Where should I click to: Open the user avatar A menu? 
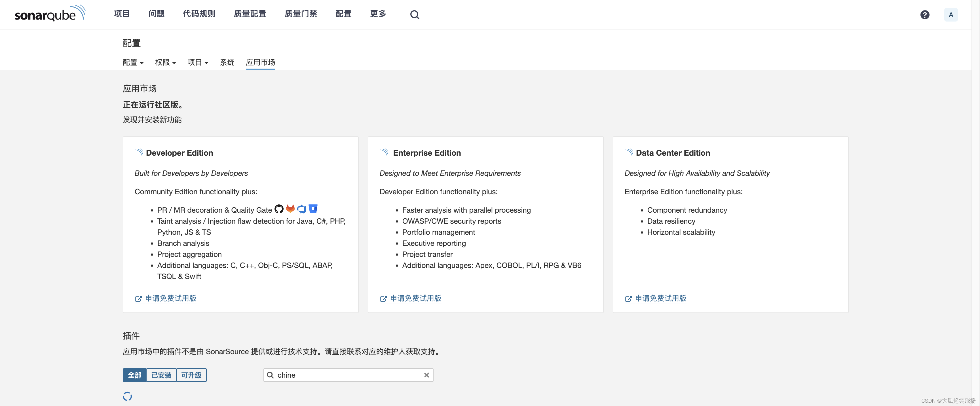tap(951, 15)
